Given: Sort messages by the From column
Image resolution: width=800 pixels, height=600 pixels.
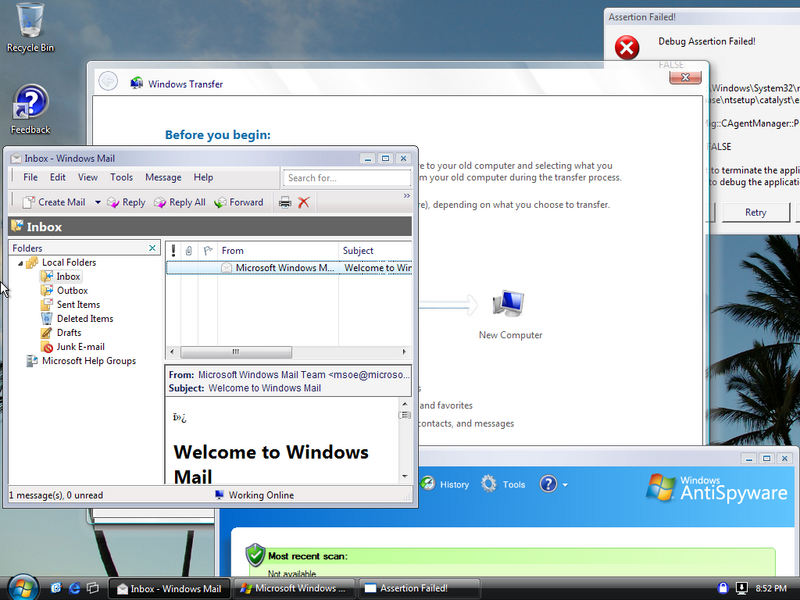Looking at the screenshot, I should click(x=278, y=251).
